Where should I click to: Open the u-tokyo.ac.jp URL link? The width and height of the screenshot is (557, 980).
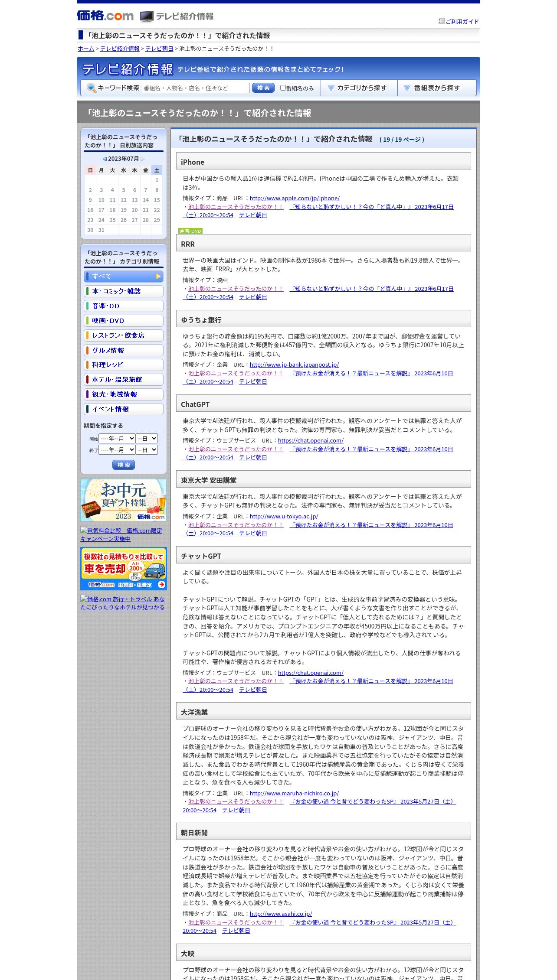tap(284, 517)
